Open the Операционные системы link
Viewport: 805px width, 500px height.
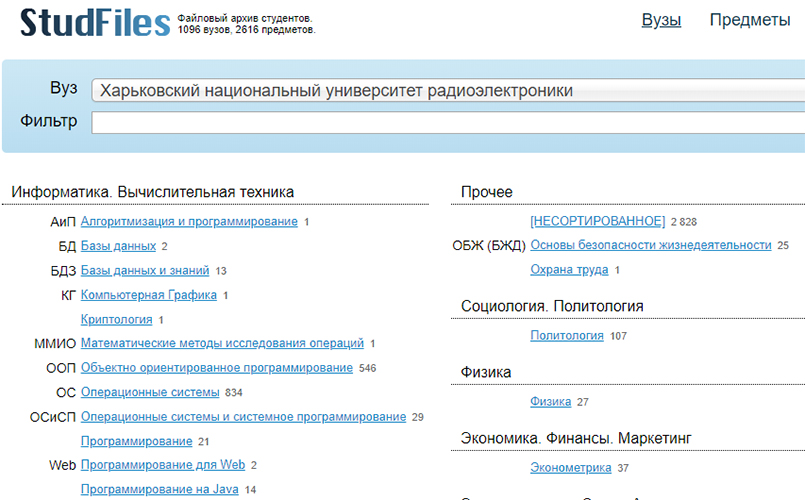150,392
